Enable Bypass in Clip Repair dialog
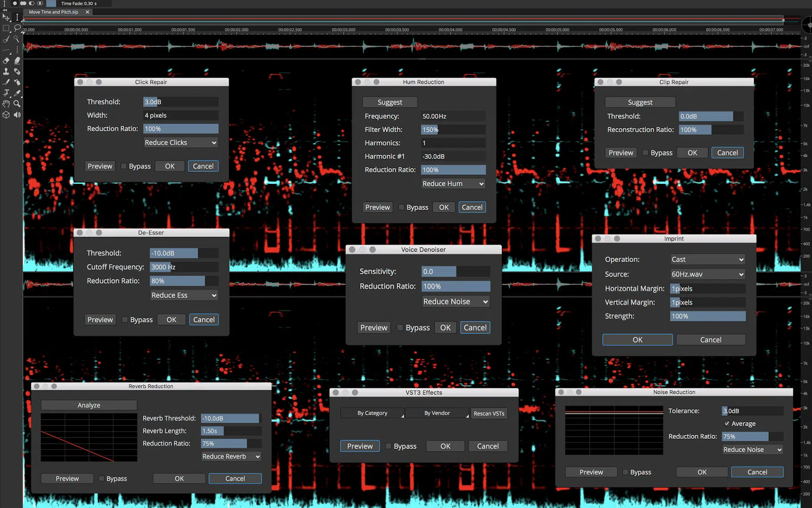This screenshot has height=508, width=812. coord(645,153)
